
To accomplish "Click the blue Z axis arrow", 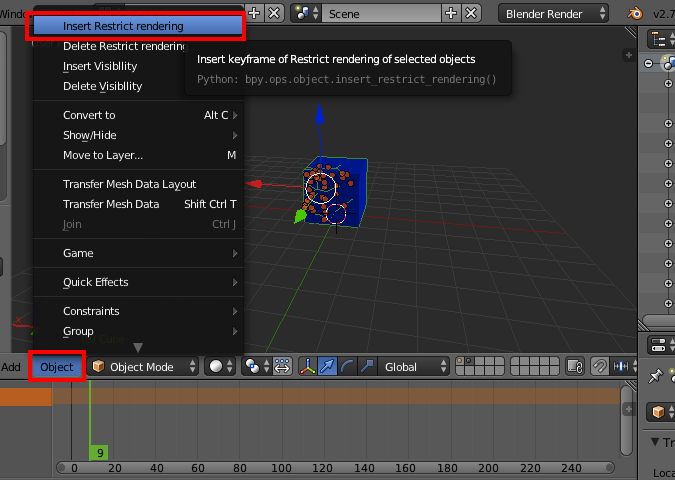I will (319, 114).
